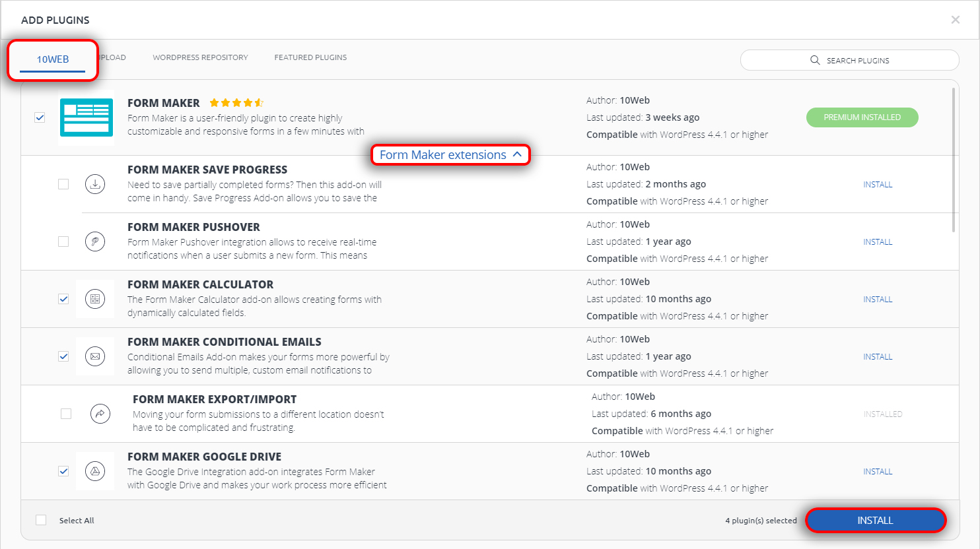Click the Export/Import arrow icon
This screenshot has height=549, width=980.
pyautogui.click(x=100, y=414)
